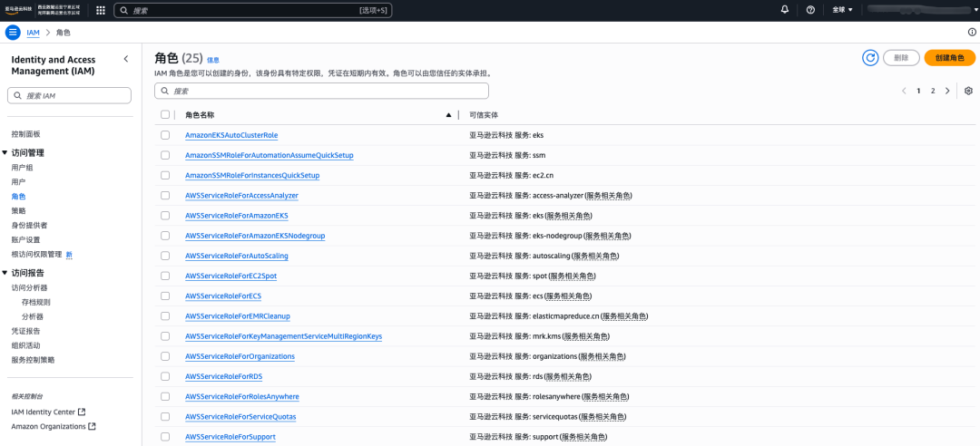Image resolution: width=980 pixels, height=446 pixels.
Task: Toggle the select-all roles header checkbox
Action: click(x=165, y=115)
